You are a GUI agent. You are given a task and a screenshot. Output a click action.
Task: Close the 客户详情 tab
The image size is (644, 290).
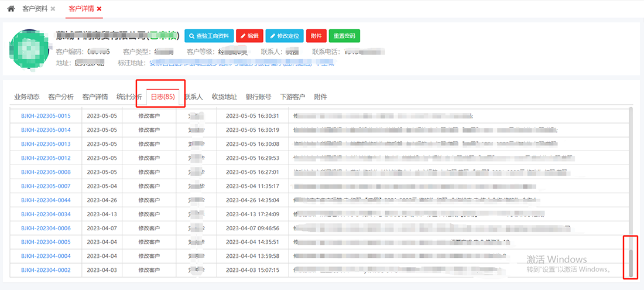point(99,9)
